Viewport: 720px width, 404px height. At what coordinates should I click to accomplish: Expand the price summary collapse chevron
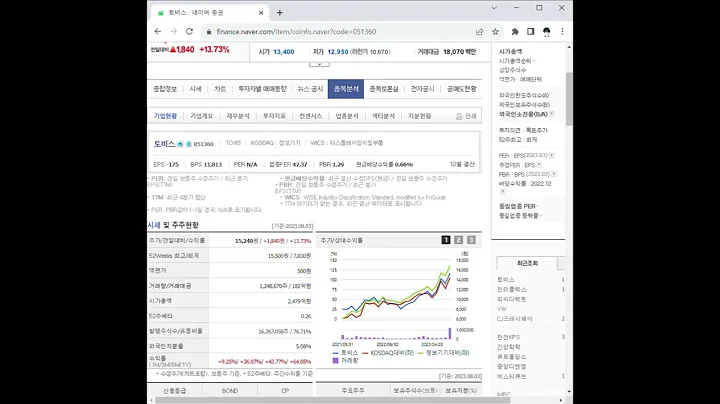[319, 64]
